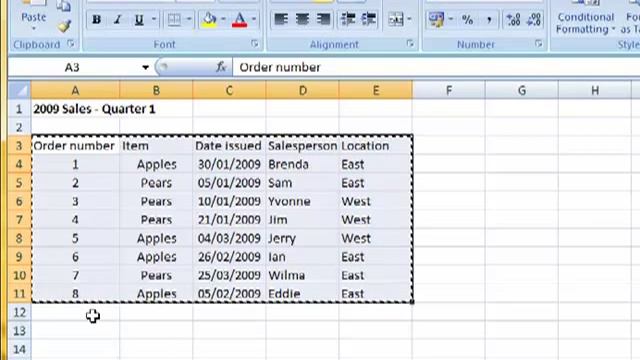Image resolution: width=640 pixels, height=360 pixels.
Task: Open Clipboard dialog launcher
Action: click(x=71, y=44)
